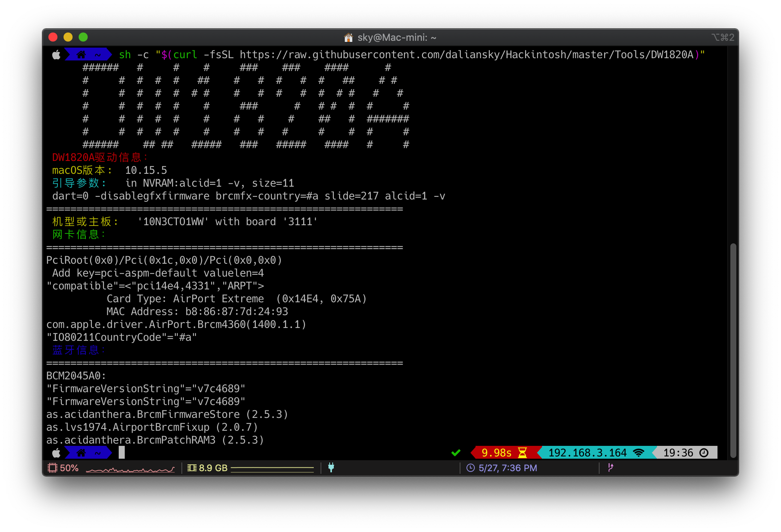Screen dimensions: 781x532
Task: Click the cursor block at the bottom prompt
Action: point(122,452)
